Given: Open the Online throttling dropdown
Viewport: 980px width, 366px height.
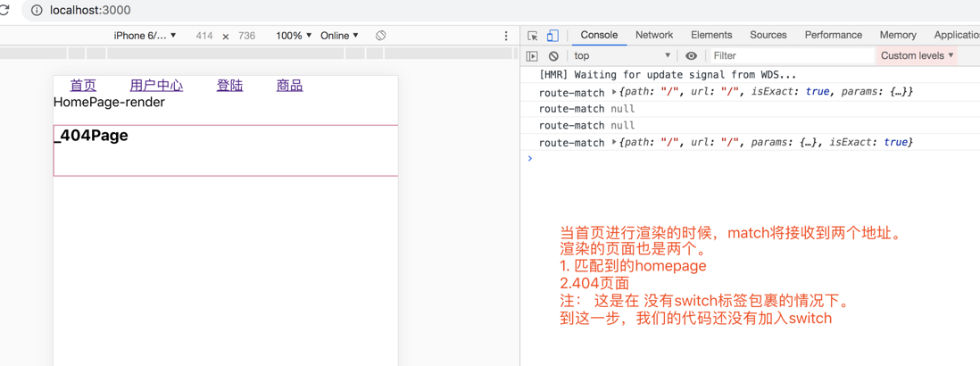Looking at the screenshot, I should tap(339, 36).
